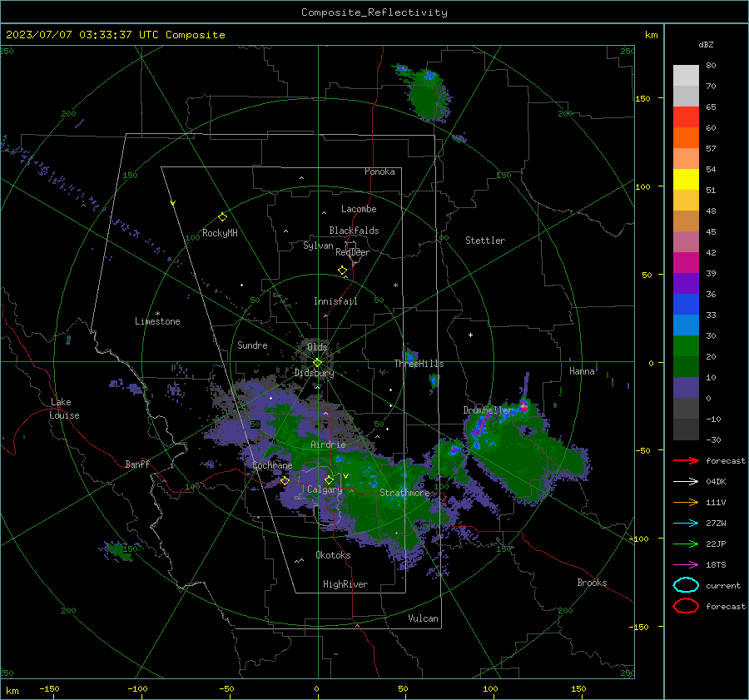Click the intense storm cell east of Drumheller

pos(523,406)
